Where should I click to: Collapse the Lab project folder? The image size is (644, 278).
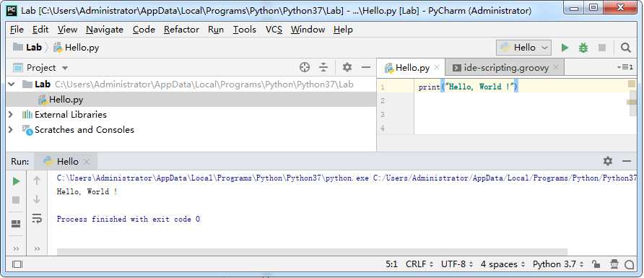(11, 84)
